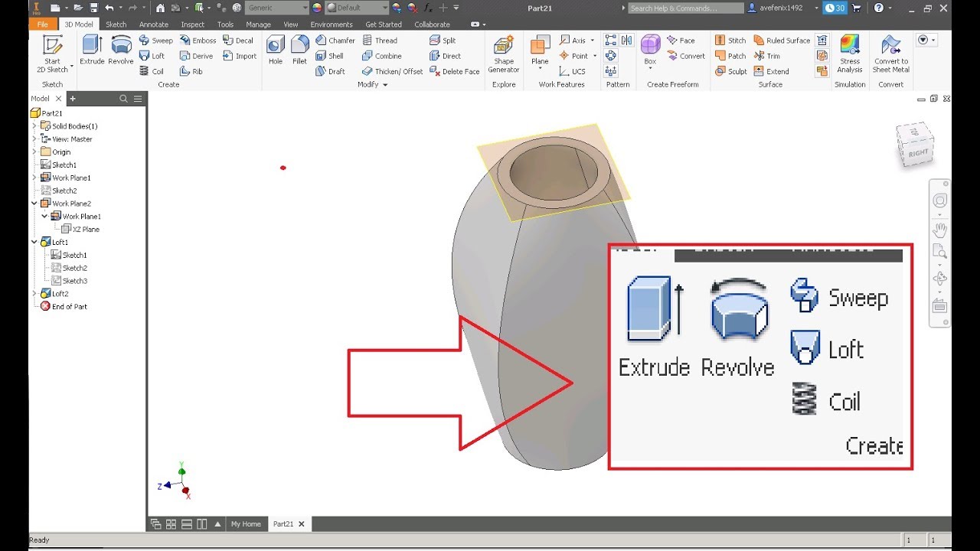Select the Patch surface tool
980x551 pixels.
[730, 56]
